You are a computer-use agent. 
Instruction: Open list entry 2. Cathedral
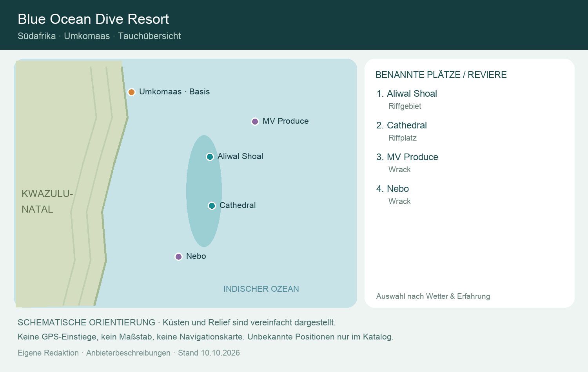[x=401, y=125]
